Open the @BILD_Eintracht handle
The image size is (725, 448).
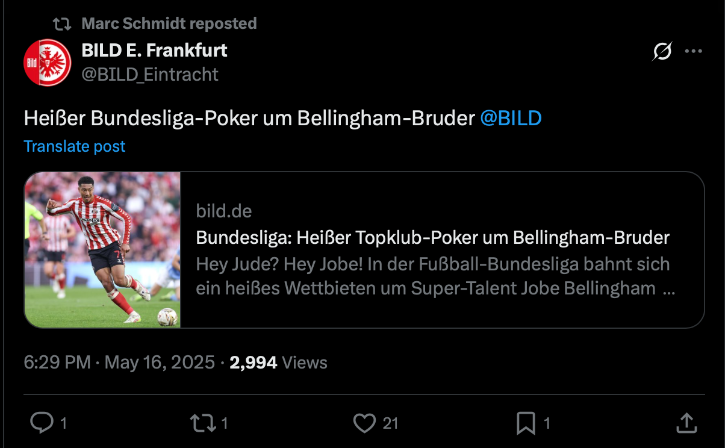(149, 74)
